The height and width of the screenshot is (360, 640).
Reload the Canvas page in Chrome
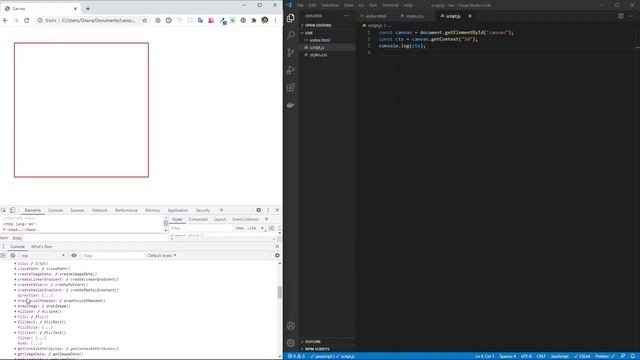coord(27,20)
